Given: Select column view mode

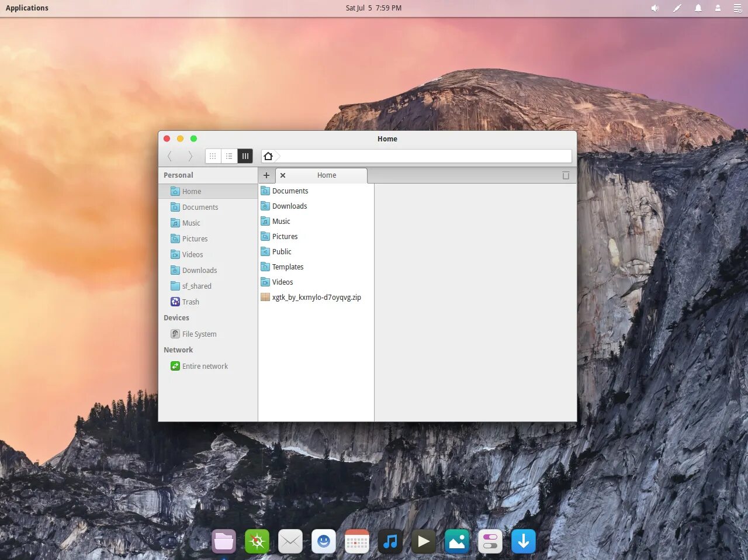Looking at the screenshot, I should [x=245, y=156].
